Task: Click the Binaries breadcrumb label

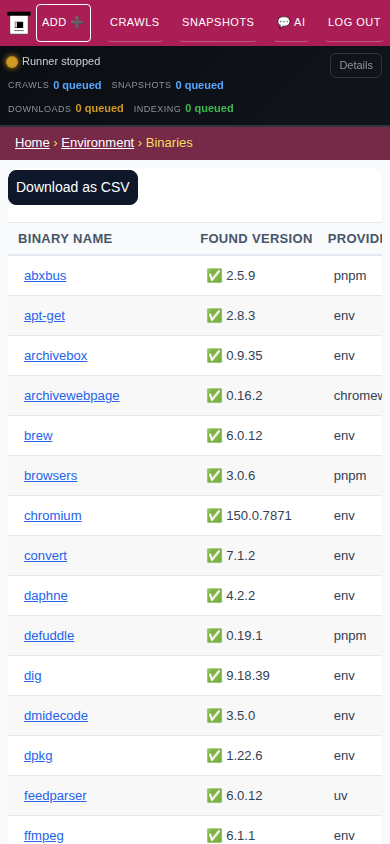Action: tap(169, 143)
